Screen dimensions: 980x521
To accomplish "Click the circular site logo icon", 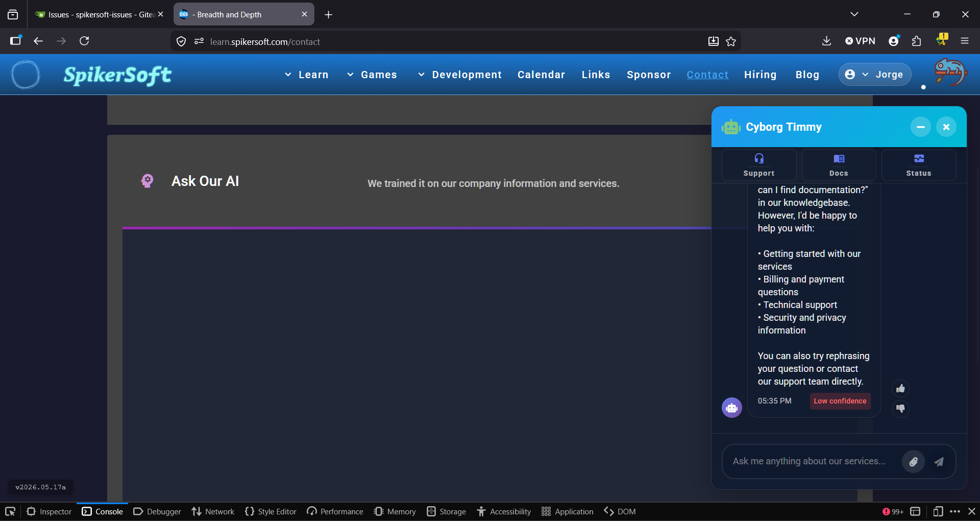I will [x=26, y=75].
